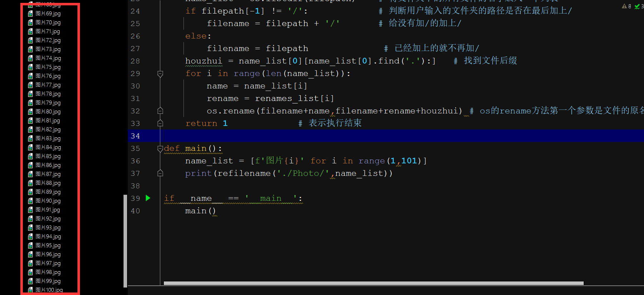Click the jpg file icon beside 图片94.jpg

pos(30,236)
